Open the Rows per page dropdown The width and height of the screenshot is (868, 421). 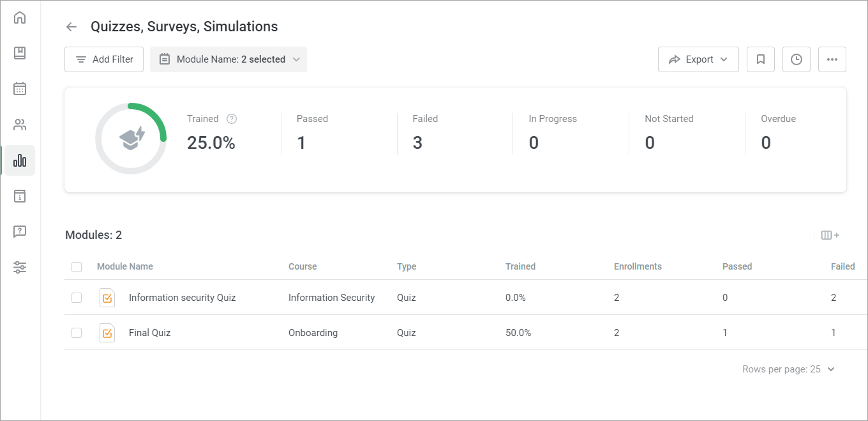point(789,369)
